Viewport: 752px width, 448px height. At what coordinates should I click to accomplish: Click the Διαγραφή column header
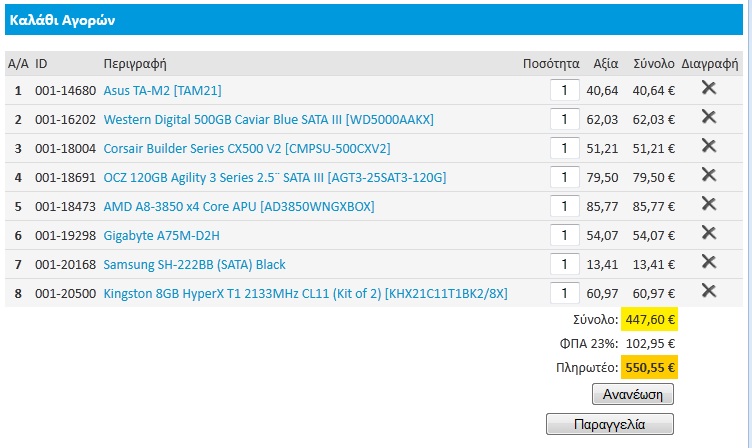[710, 64]
